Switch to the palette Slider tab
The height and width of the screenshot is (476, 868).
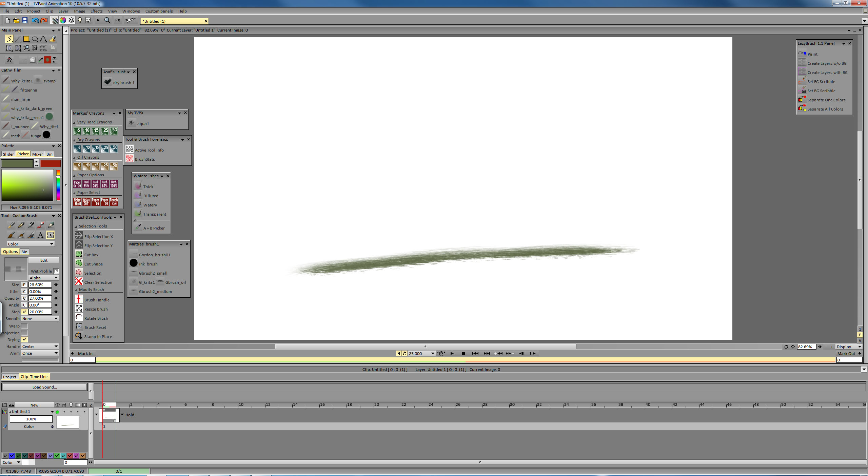pyautogui.click(x=8, y=154)
